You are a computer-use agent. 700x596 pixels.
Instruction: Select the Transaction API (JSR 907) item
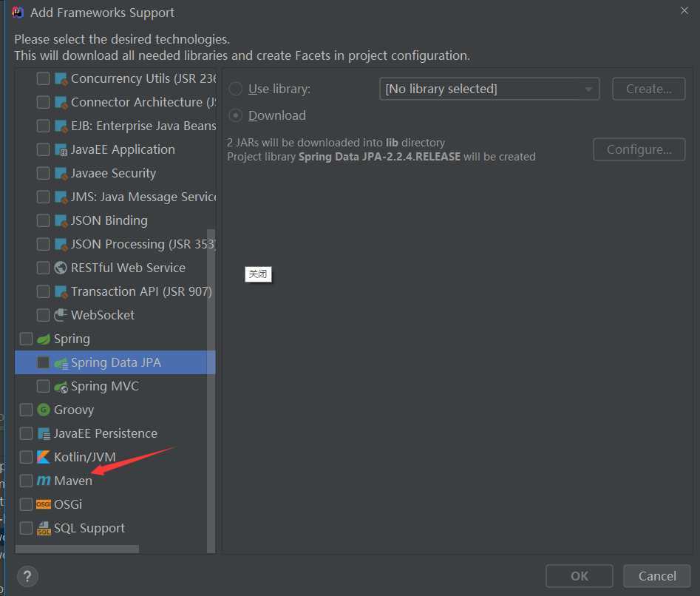tap(115, 291)
